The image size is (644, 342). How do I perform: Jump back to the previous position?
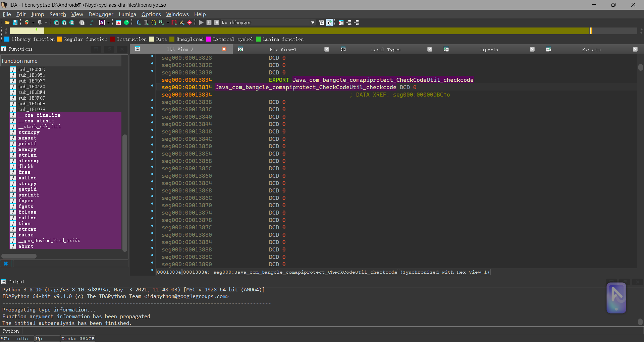[x=27, y=22]
